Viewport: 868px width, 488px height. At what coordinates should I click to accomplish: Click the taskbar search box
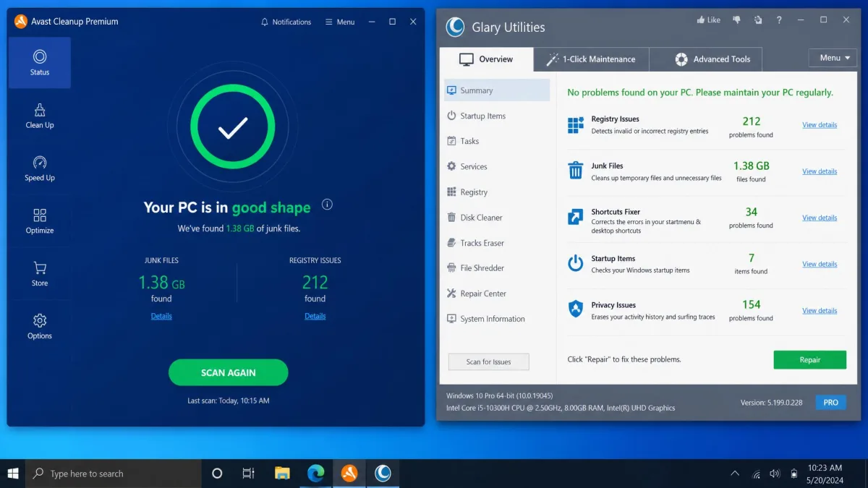114,474
